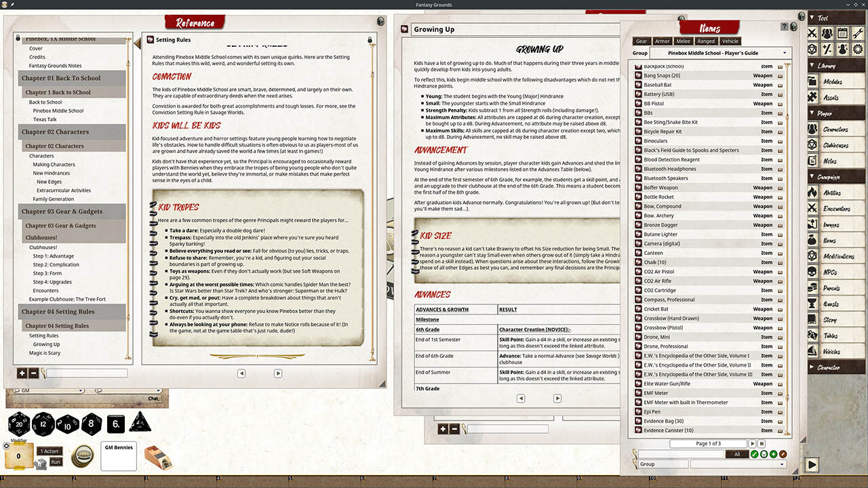Image resolution: width=868 pixels, height=488 pixels.
Task: Click the next page arrow in Items list
Action: pos(753,443)
